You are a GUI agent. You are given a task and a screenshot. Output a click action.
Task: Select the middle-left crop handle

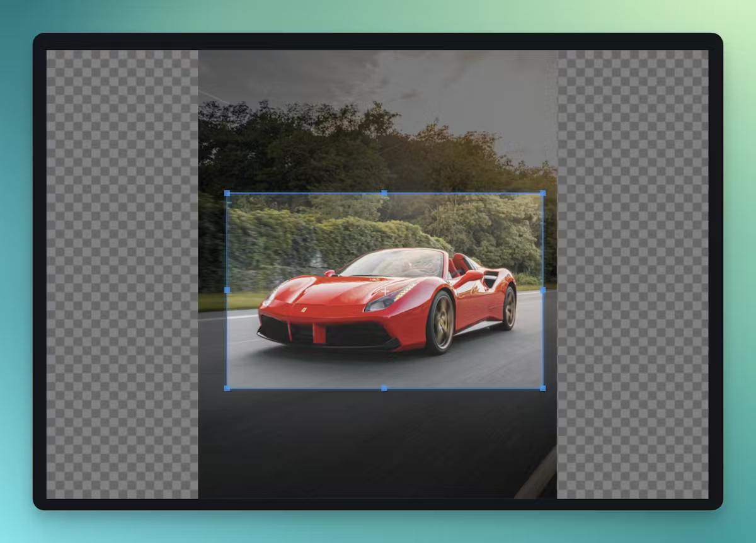[227, 290]
